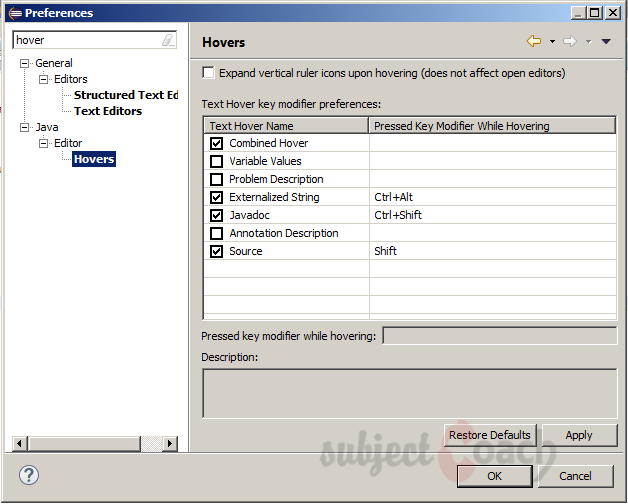Enable the Variable Values hover checkbox
This screenshot has height=504, width=628.
point(216,161)
